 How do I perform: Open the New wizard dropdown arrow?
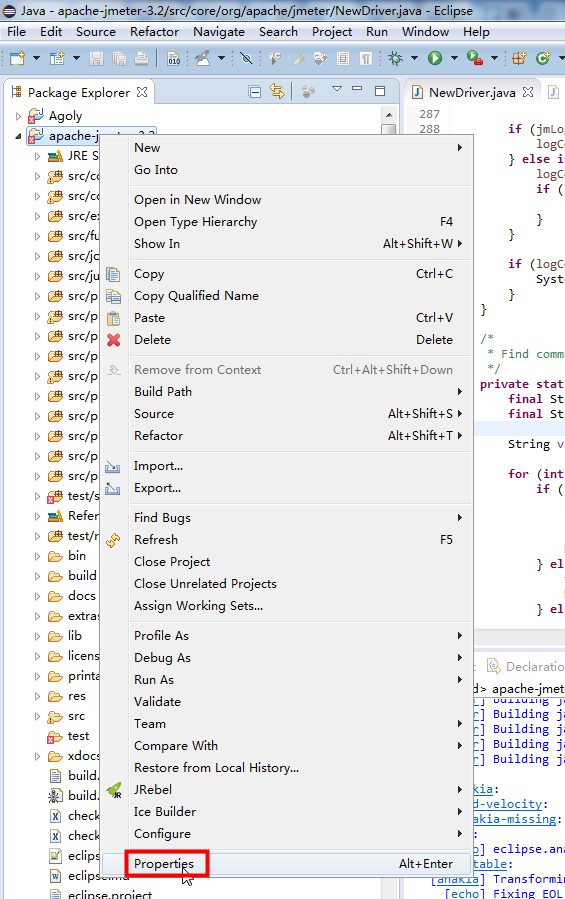[36, 58]
